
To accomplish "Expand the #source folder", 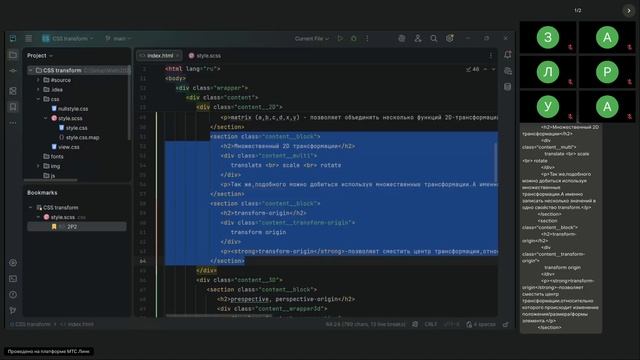I will coord(38,80).
